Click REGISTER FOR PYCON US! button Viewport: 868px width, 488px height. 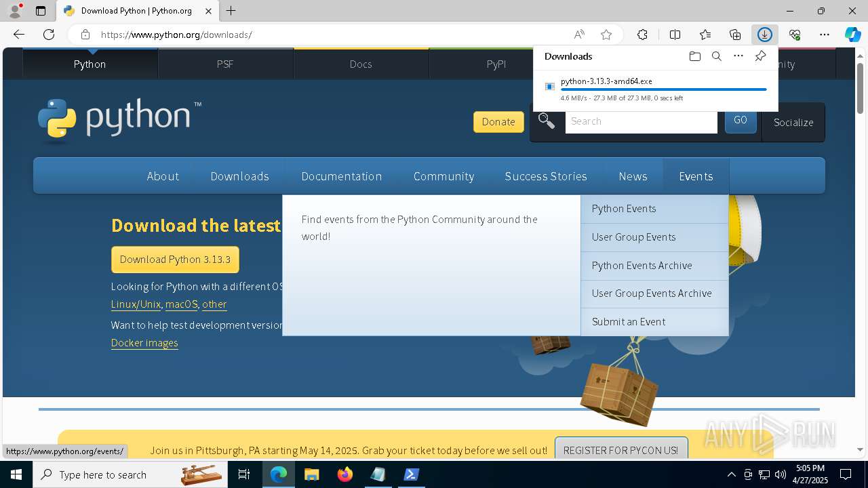pos(620,450)
